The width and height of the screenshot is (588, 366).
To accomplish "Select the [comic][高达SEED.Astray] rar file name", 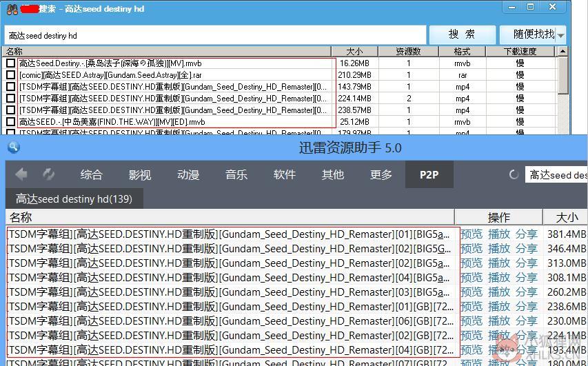I will (110, 75).
